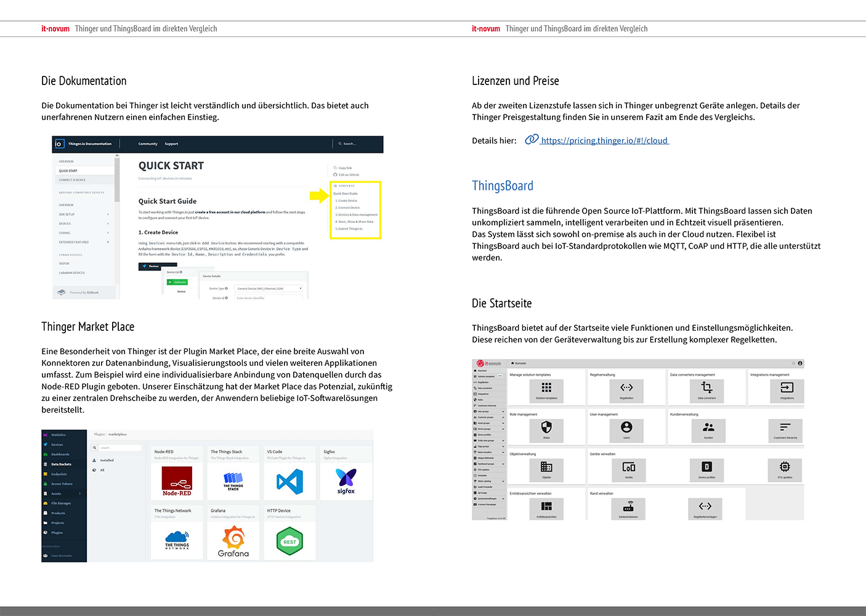Click the documentation Search field
This screenshot has width=866, height=616.
(x=349, y=144)
